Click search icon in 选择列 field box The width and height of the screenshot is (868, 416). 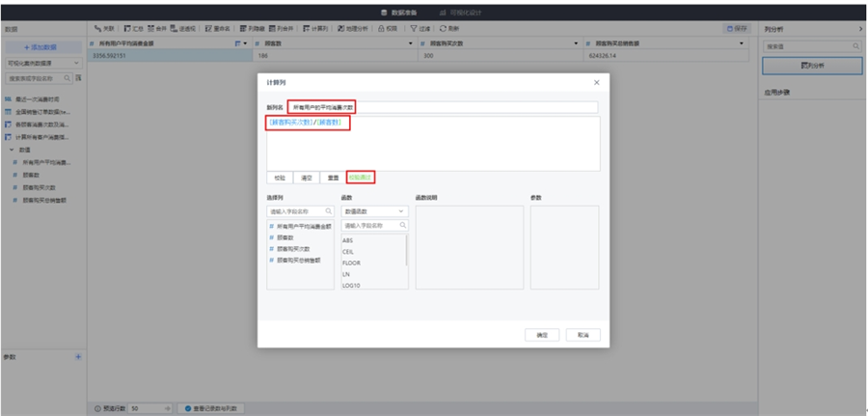[x=328, y=210]
